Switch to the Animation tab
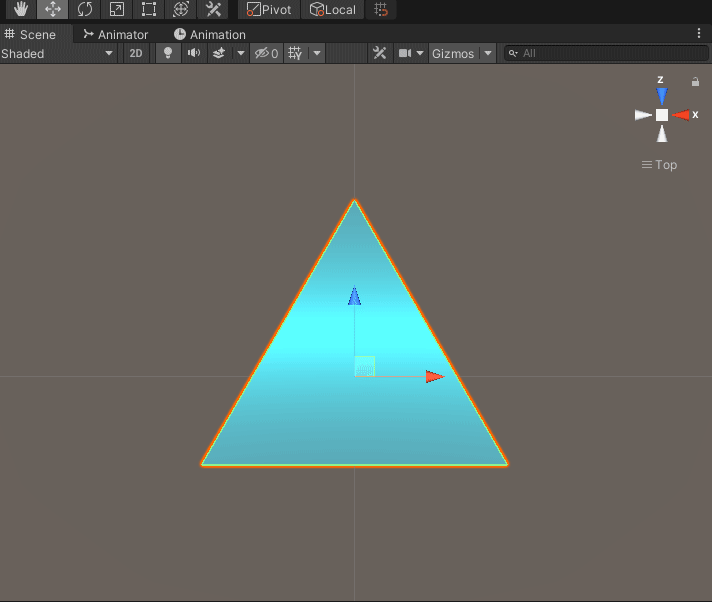Viewport: 712px width, 602px height. click(x=210, y=35)
